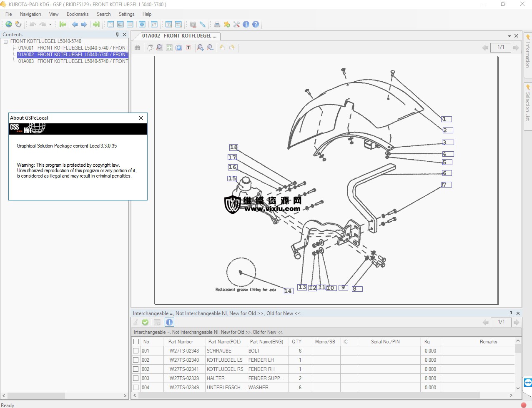Open the View menu
The width and height of the screenshot is (532, 408).
[x=54, y=14]
